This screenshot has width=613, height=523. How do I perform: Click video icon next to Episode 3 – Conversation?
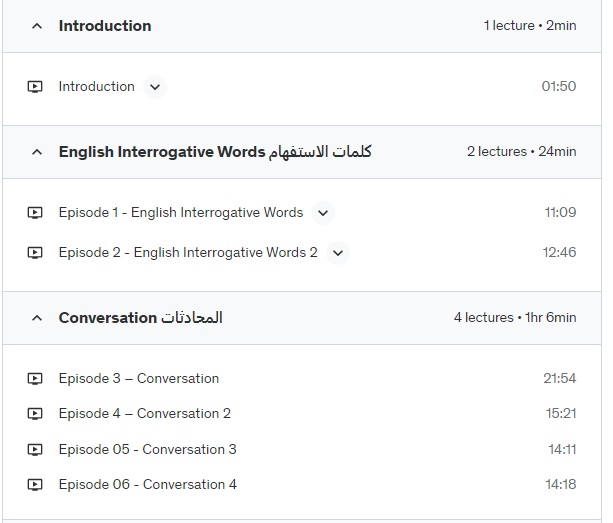(x=35, y=378)
